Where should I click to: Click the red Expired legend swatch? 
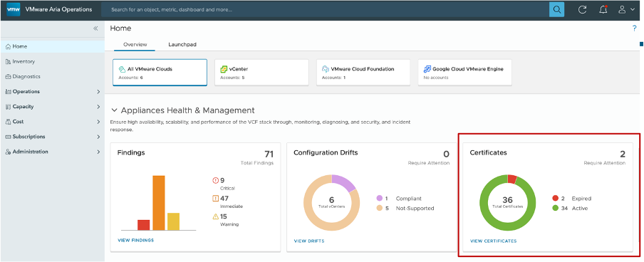point(555,199)
